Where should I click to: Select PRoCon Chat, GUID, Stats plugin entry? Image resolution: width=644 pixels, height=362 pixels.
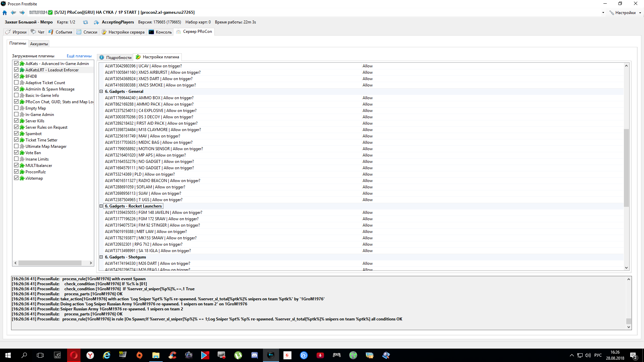60,102
